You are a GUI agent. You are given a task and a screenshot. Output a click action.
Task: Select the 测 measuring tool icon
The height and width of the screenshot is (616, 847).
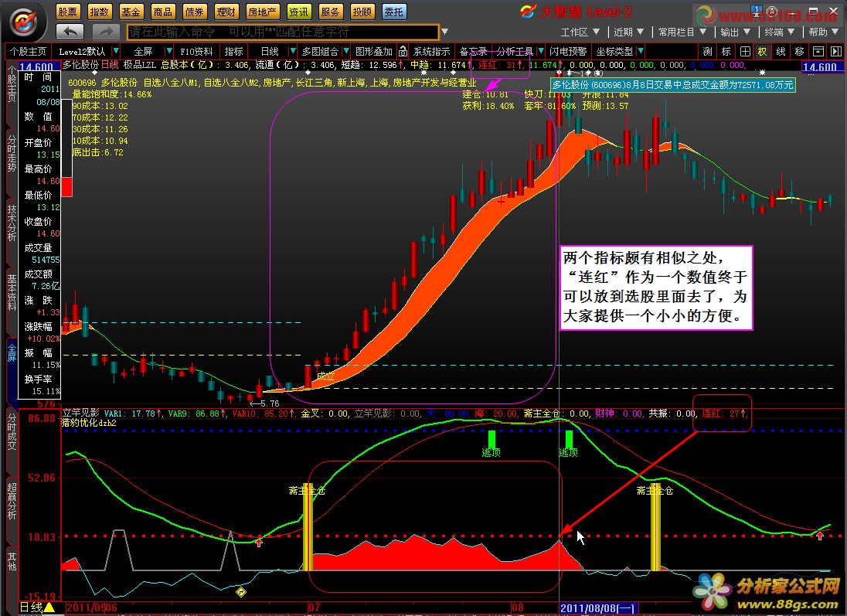tap(708, 51)
